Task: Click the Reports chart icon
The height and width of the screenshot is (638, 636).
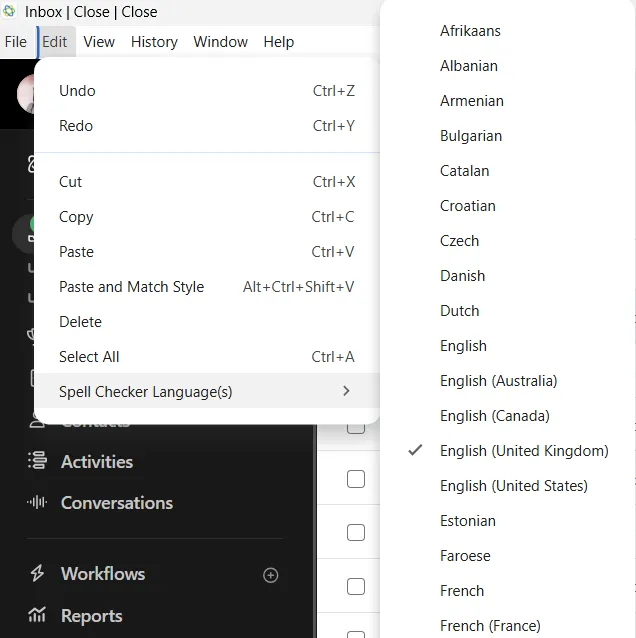Action: point(37,614)
